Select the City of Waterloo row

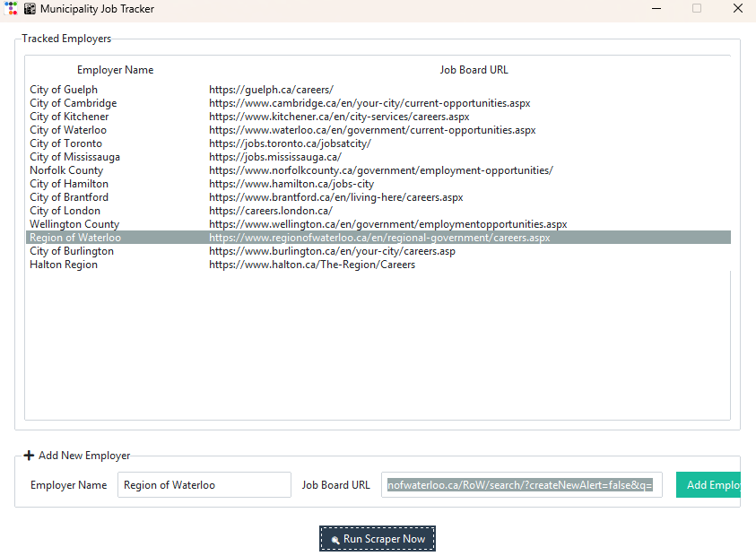[x=378, y=130]
